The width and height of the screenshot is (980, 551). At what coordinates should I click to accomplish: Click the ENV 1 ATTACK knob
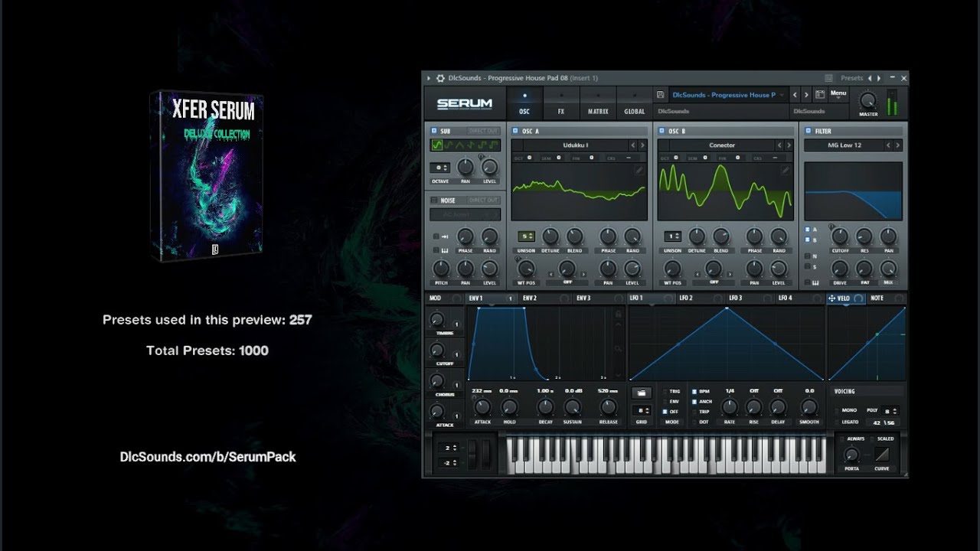(x=482, y=406)
